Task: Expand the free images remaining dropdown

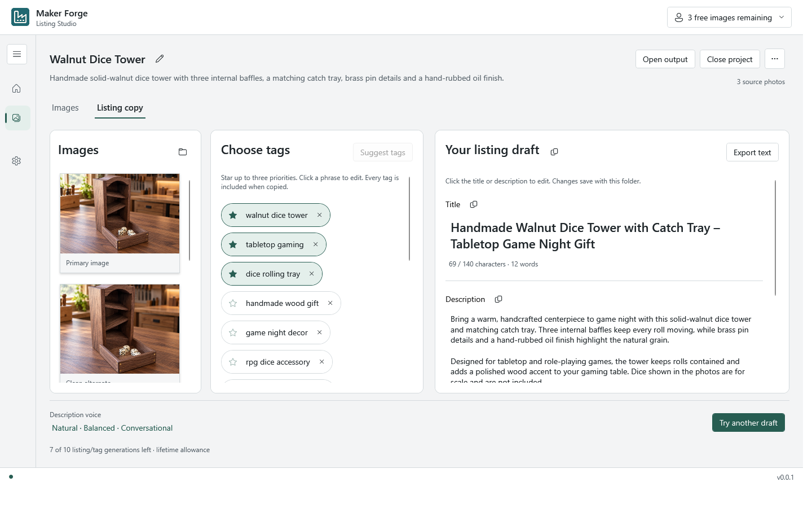Action: pyautogui.click(x=729, y=17)
